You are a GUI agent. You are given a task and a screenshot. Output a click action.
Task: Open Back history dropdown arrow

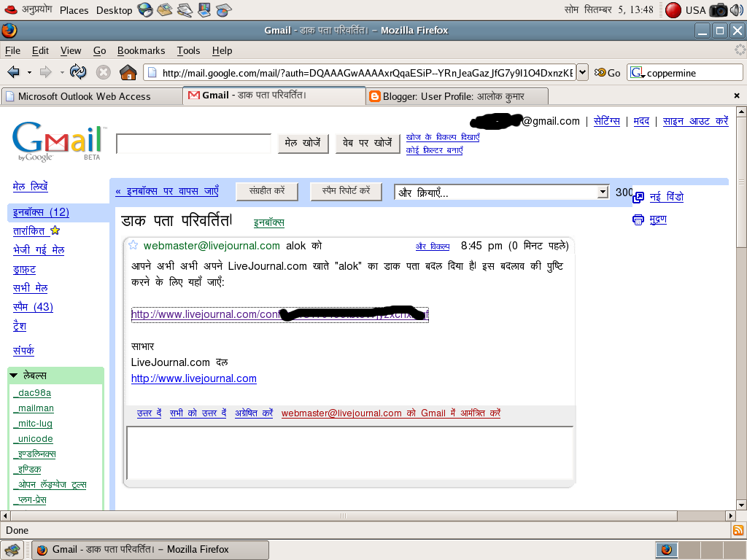pyautogui.click(x=29, y=73)
